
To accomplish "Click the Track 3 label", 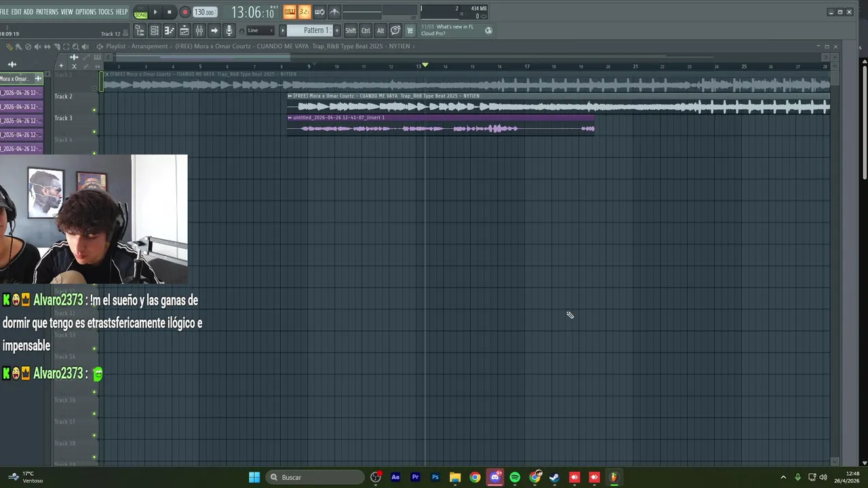I will (64, 118).
